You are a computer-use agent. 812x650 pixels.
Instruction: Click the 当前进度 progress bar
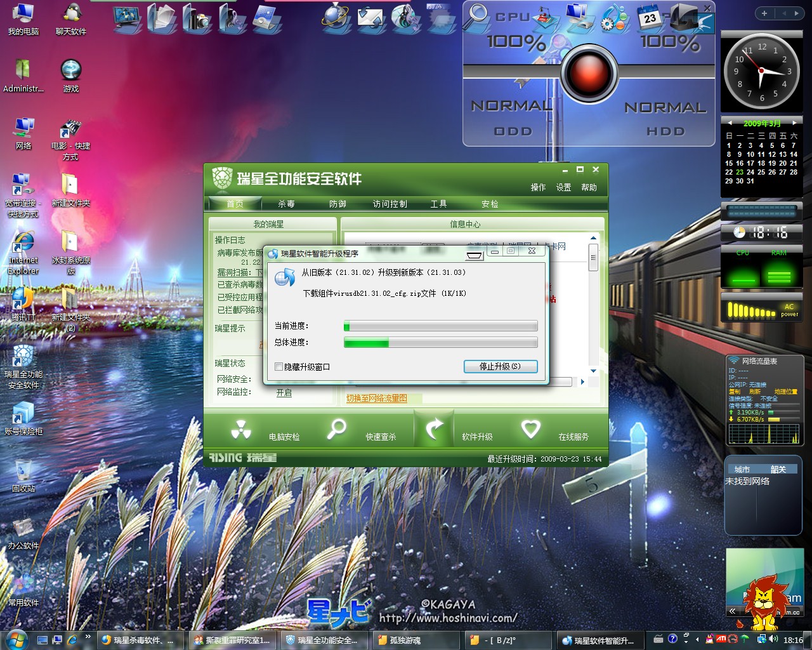point(440,326)
